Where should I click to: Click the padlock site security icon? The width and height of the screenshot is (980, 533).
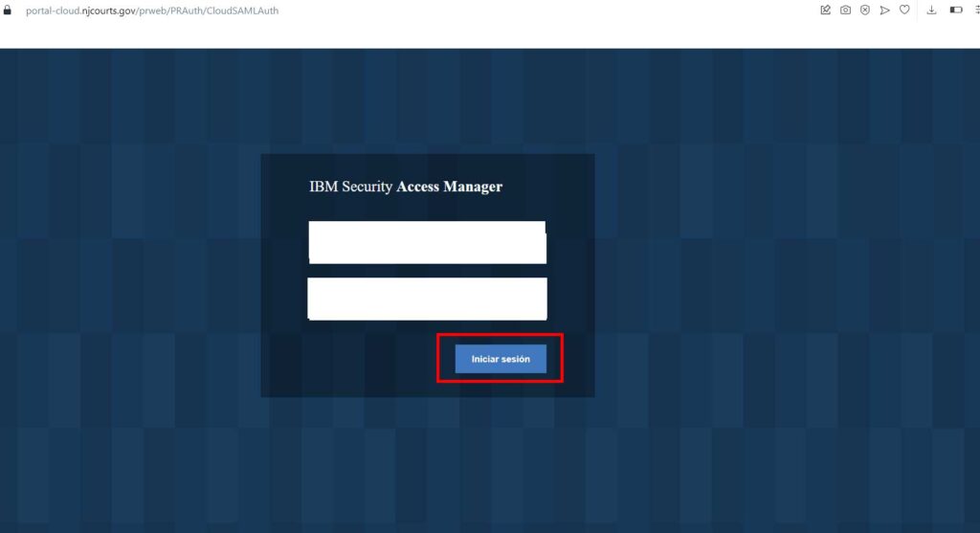7,11
